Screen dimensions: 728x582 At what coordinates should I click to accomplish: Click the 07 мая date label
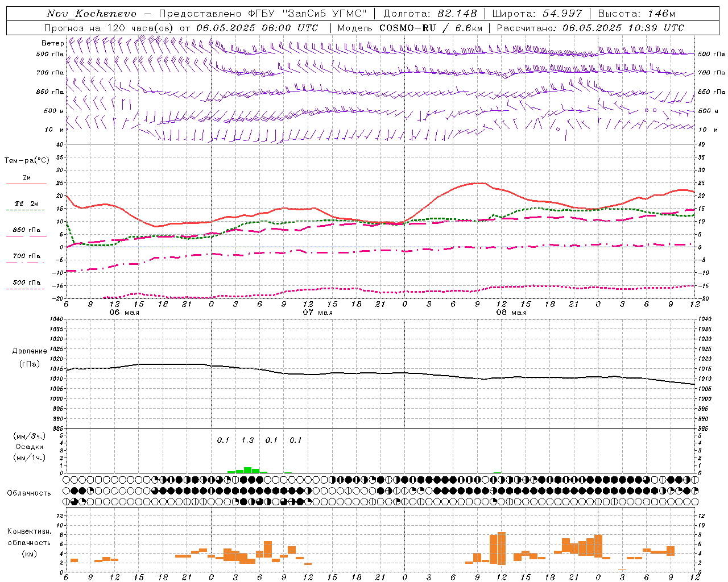[318, 313]
